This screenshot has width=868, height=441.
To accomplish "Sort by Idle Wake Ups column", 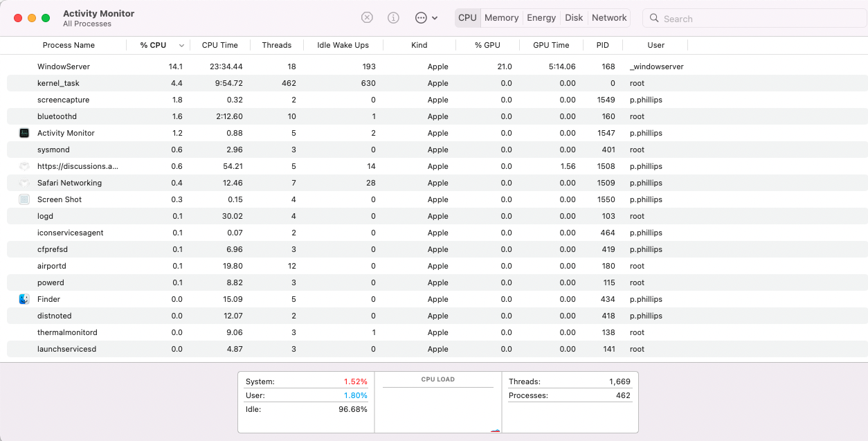I will coord(343,45).
